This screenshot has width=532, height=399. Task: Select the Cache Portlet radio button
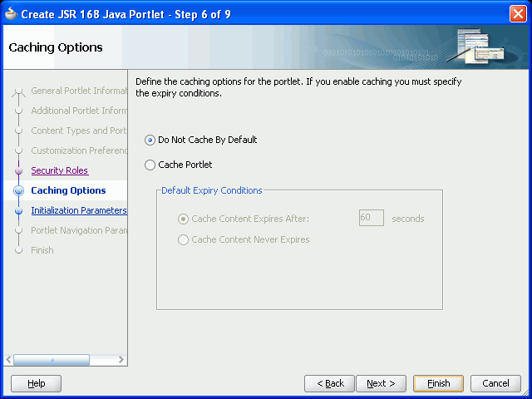pyautogui.click(x=150, y=165)
